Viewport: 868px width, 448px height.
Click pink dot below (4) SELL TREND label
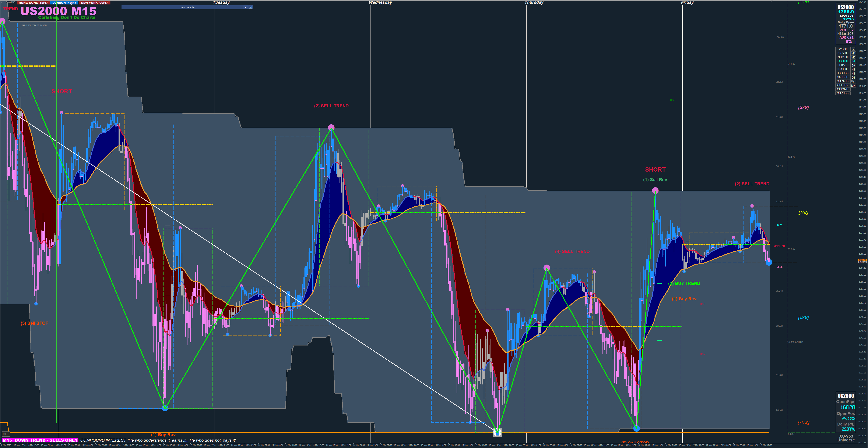(547, 268)
